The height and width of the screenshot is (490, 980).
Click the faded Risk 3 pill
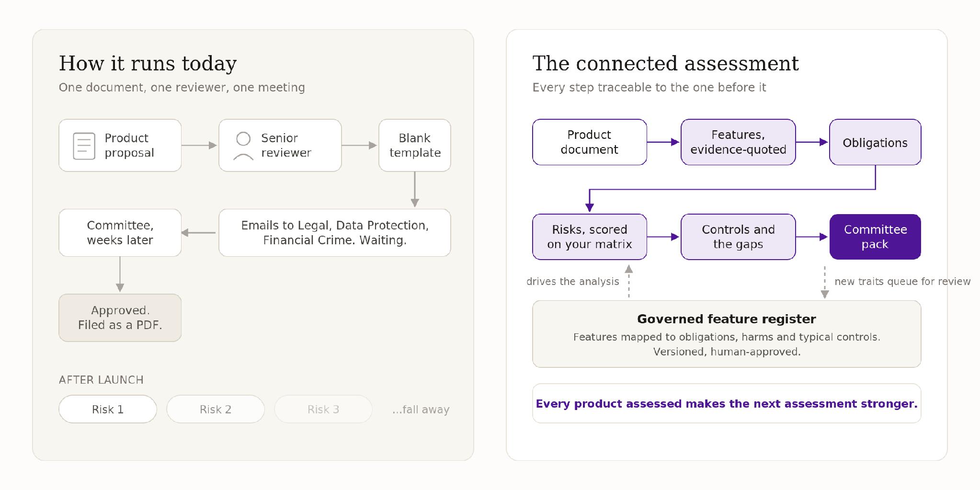click(x=323, y=409)
